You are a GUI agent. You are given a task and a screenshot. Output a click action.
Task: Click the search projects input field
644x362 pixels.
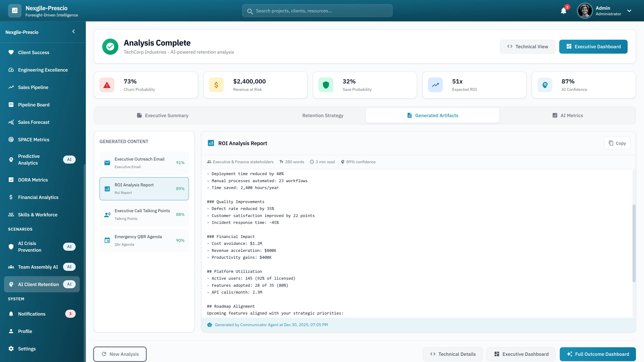click(x=317, y=11)
